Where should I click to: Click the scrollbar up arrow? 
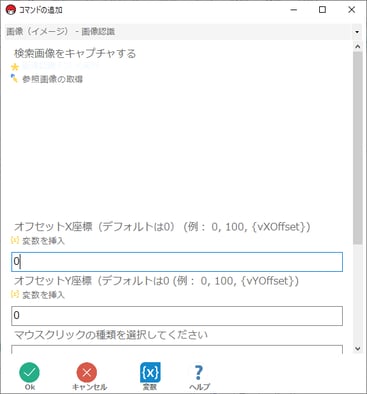(358, 47)
